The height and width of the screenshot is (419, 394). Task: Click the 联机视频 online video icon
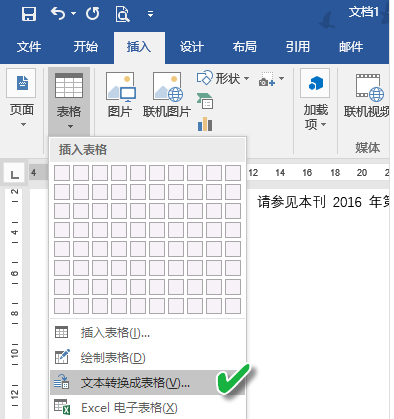369,87
